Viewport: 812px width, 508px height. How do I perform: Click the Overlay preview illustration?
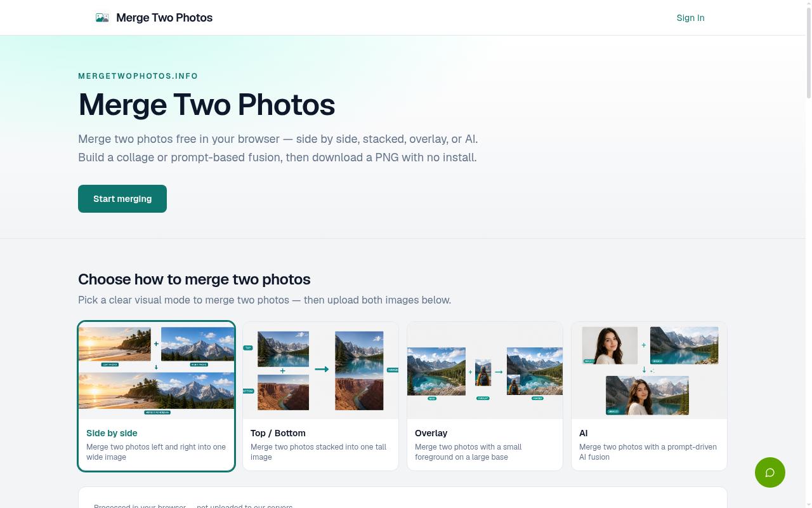click(x=485, y=371)
